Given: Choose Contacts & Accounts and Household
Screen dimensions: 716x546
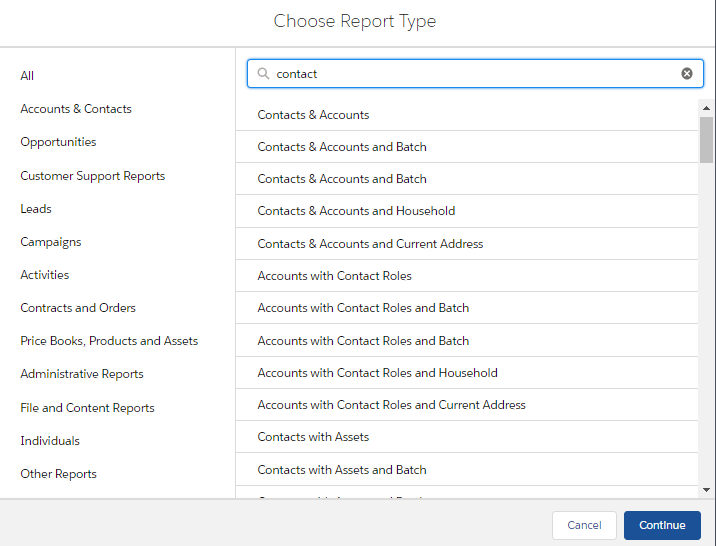Looking at the screenshot, I should [x=467, y=211].
